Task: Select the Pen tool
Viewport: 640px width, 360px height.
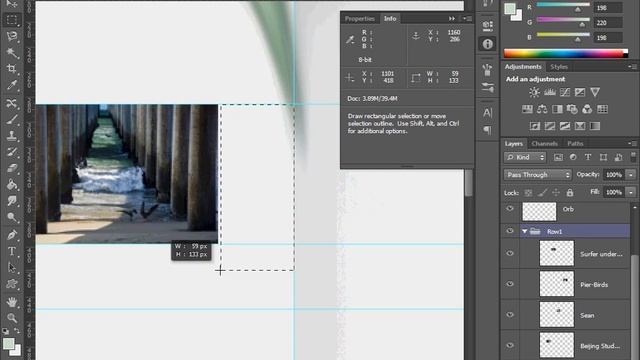Action: coord(12,235)
